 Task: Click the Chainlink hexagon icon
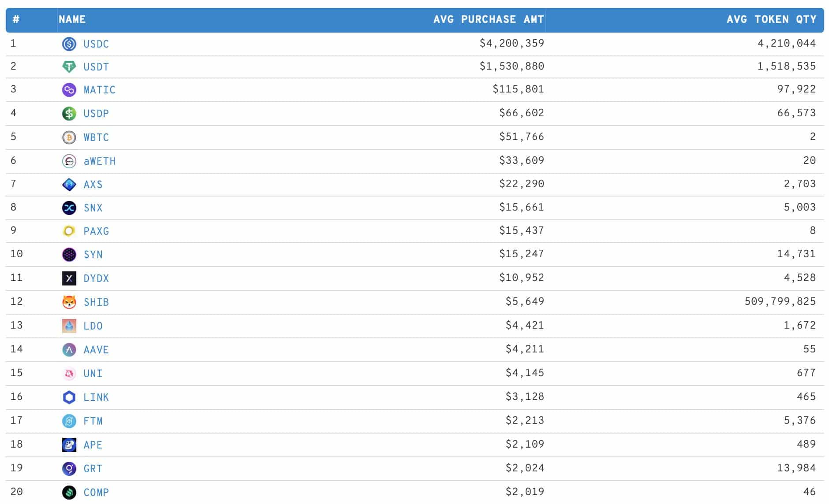pyautogui.click(x=69, y=397)
